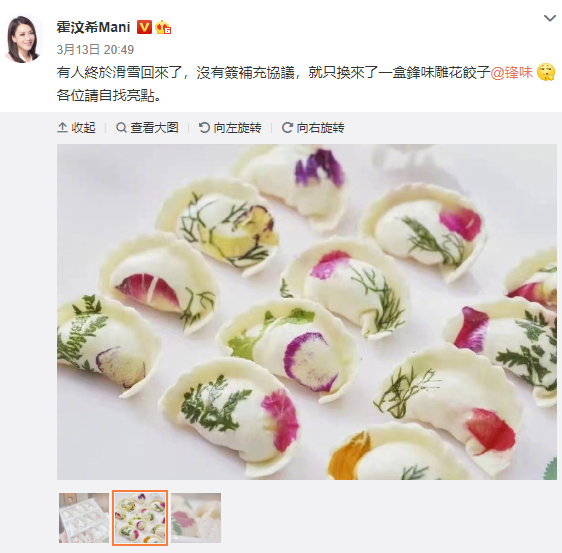Open the 3月13日 20:49 timestamp link
562x553 pixels.
[95, 49]
